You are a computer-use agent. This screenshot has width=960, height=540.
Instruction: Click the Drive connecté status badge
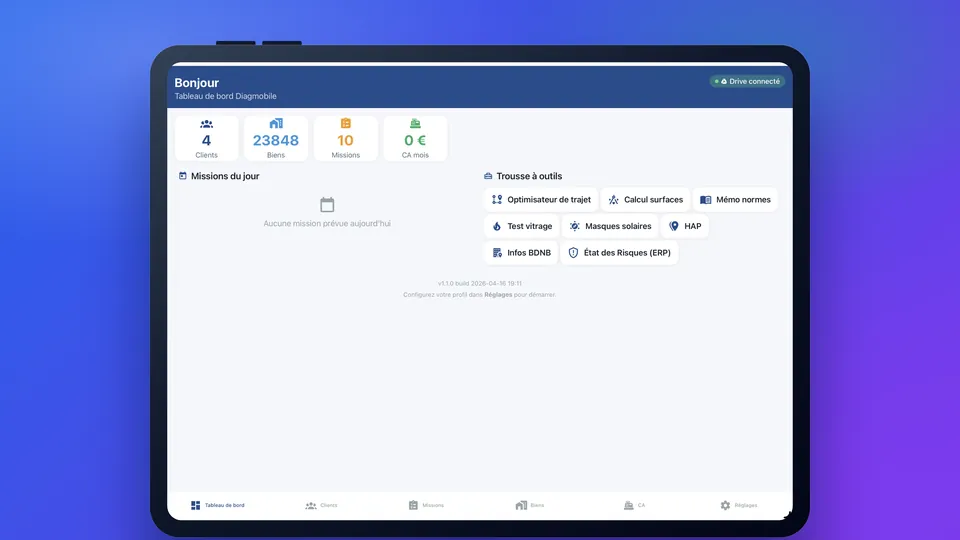coord(747,81)
